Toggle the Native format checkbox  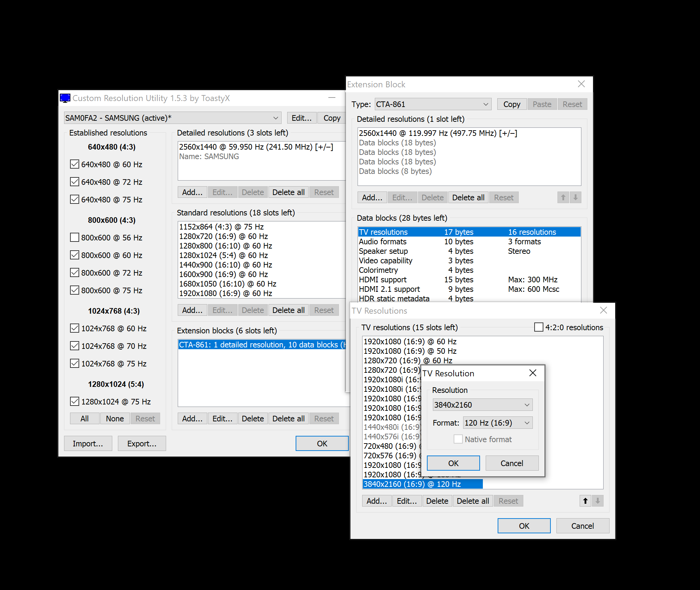[x=458, y=439]
